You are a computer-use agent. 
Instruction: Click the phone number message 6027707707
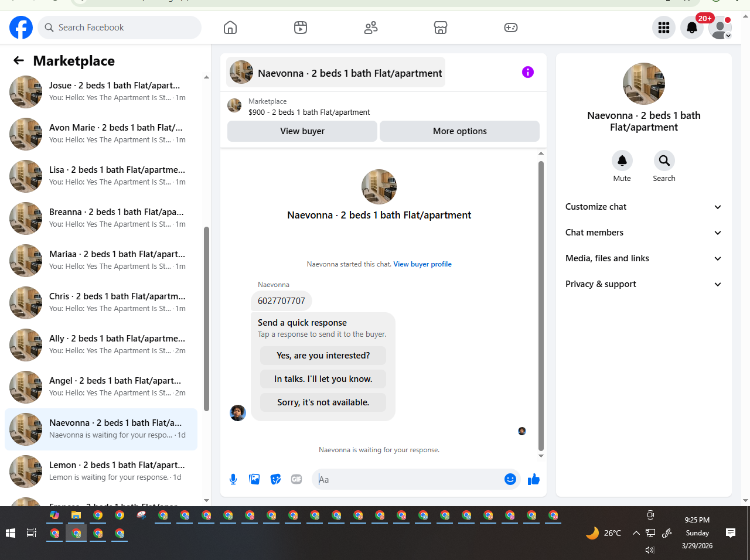coord(281,301)
